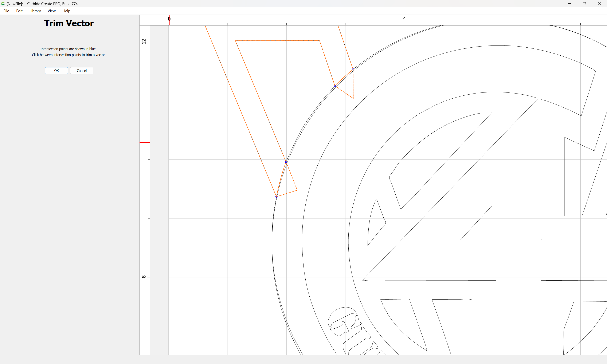Open the Library menu
The image size is (607, 364).
click(35, 11)
